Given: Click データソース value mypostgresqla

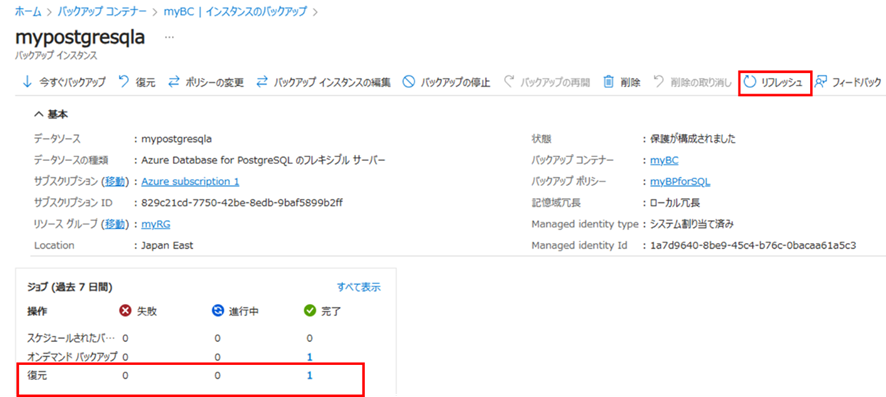Looking at the screenshot, I should tap(177, 138).
